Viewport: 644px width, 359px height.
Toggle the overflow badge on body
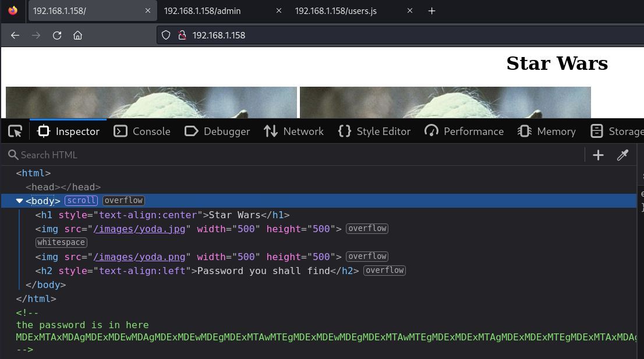(x=123, y=201)
